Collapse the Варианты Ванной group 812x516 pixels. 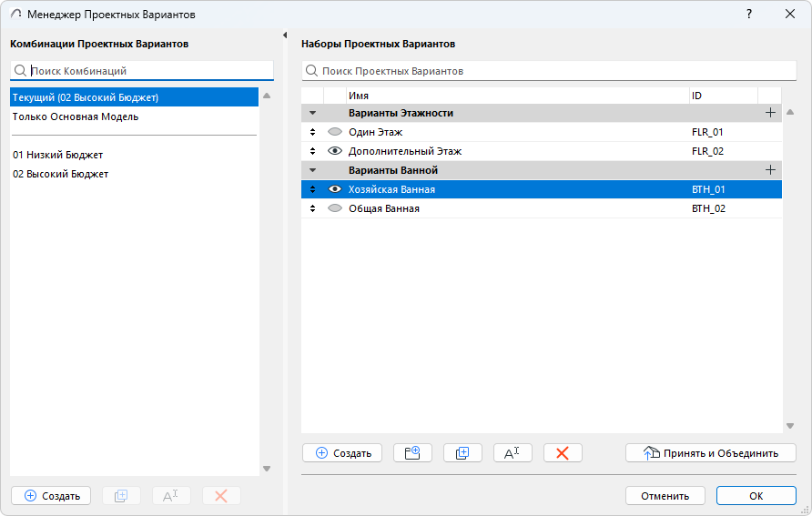(x=312, y=170)
